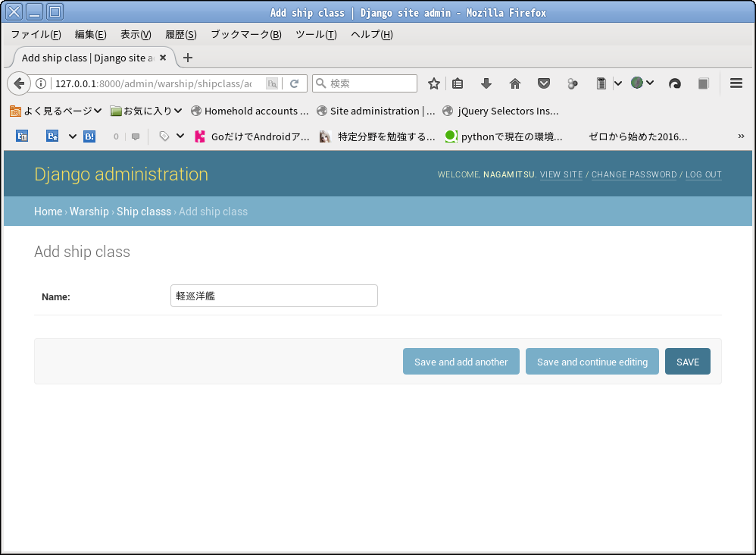The width and height of the screenshot is (756, 555).
Task: Go to Home breadcrumb
Action: coord(48,212)
